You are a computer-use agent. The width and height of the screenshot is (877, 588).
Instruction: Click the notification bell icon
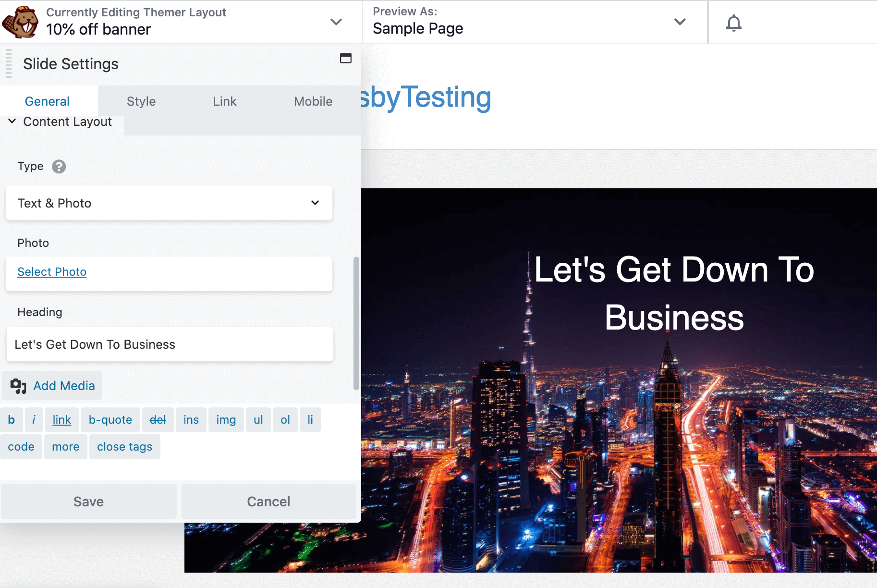(x=733, y=22)
